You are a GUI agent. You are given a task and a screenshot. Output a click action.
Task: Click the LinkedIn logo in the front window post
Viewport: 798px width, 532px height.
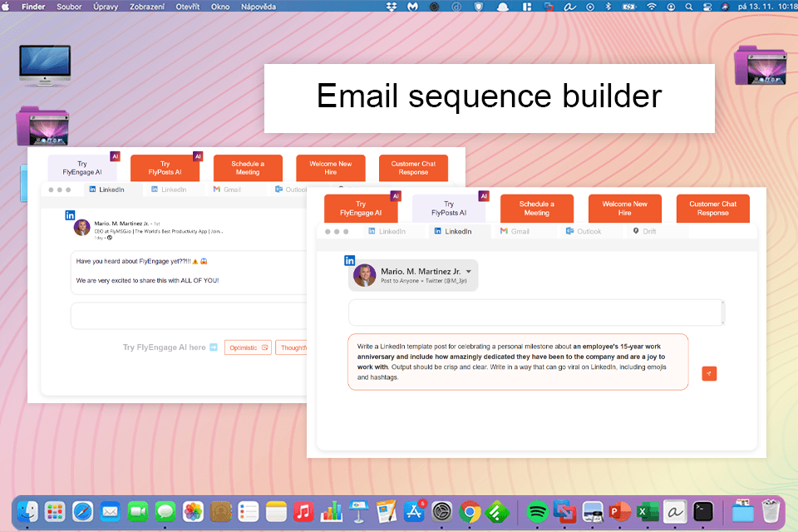pyautogui.click(x=350, y=261)
